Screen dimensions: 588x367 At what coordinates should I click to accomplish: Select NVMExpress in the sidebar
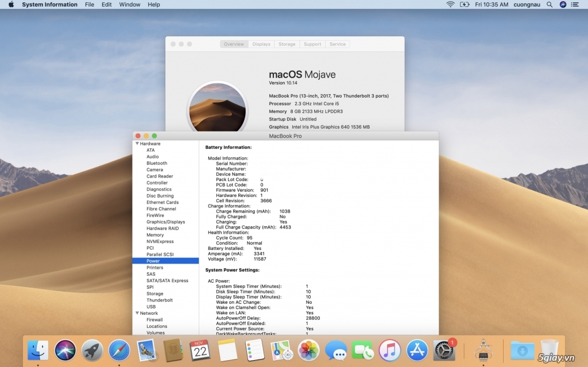coord(160,241)
